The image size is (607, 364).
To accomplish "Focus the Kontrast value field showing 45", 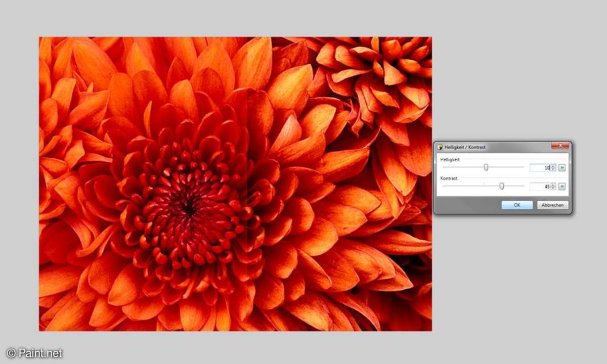I will 539,187.
